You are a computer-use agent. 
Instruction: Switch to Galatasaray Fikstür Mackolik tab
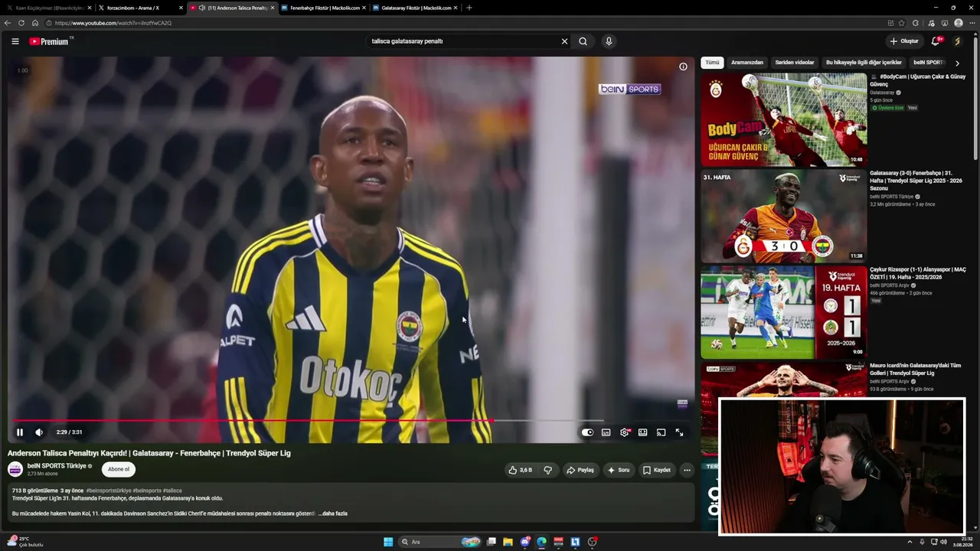click(414, 8)
